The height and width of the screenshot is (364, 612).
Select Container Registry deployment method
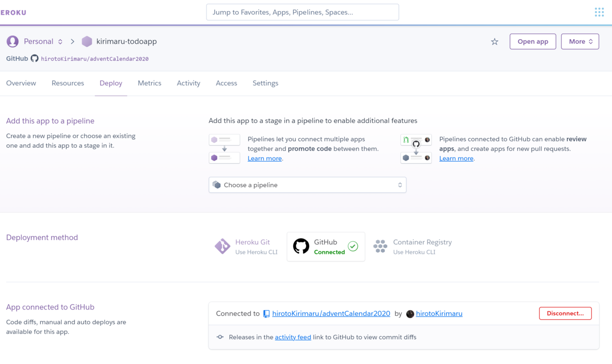point(413,247)
